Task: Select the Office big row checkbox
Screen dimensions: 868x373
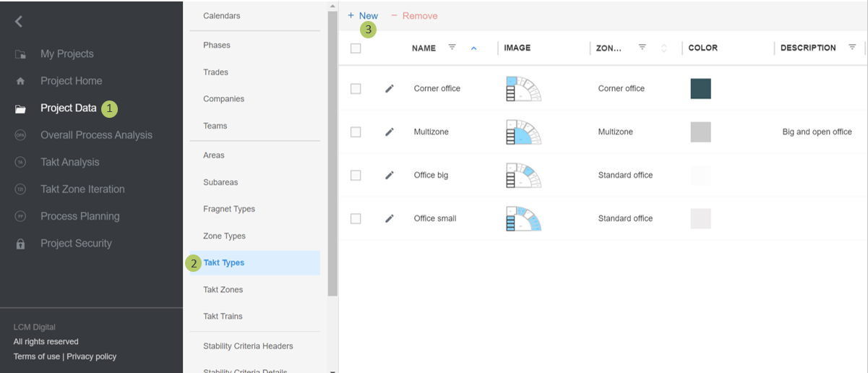Action: pos(356,175)
